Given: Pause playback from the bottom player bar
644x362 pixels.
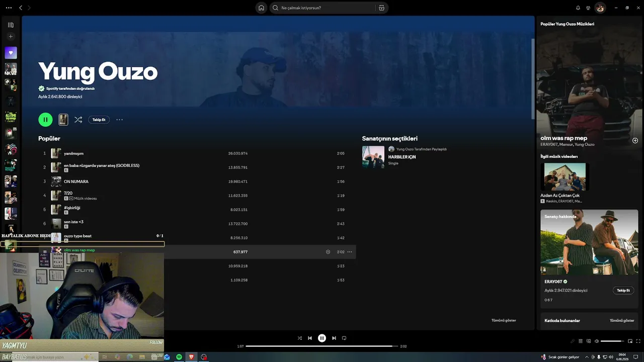Looking at the screenshot, I should click(322, 338).
